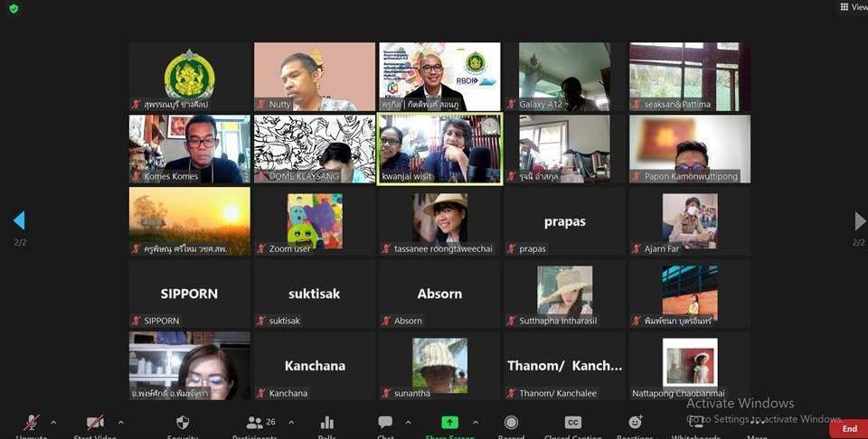Open the View layout menu
The width and height of the screenshot is (868, 439).
pyautogui.click(x=854, y=6)
